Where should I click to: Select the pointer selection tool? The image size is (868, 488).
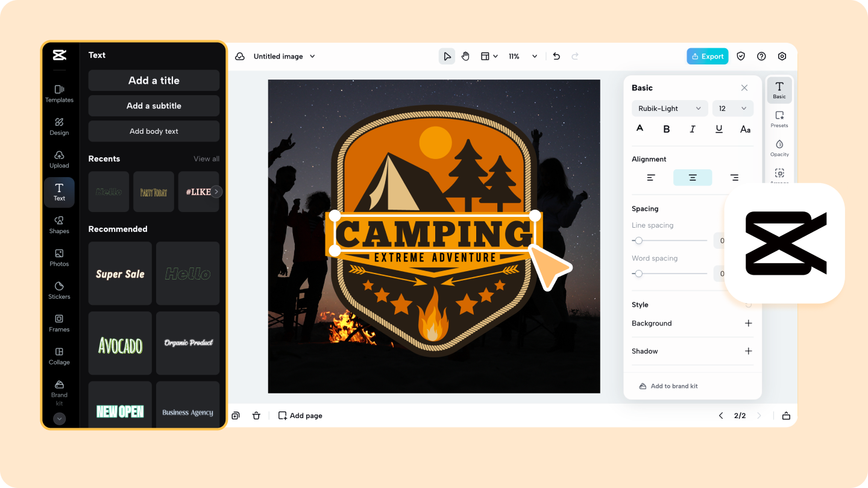tap(447, 56)
